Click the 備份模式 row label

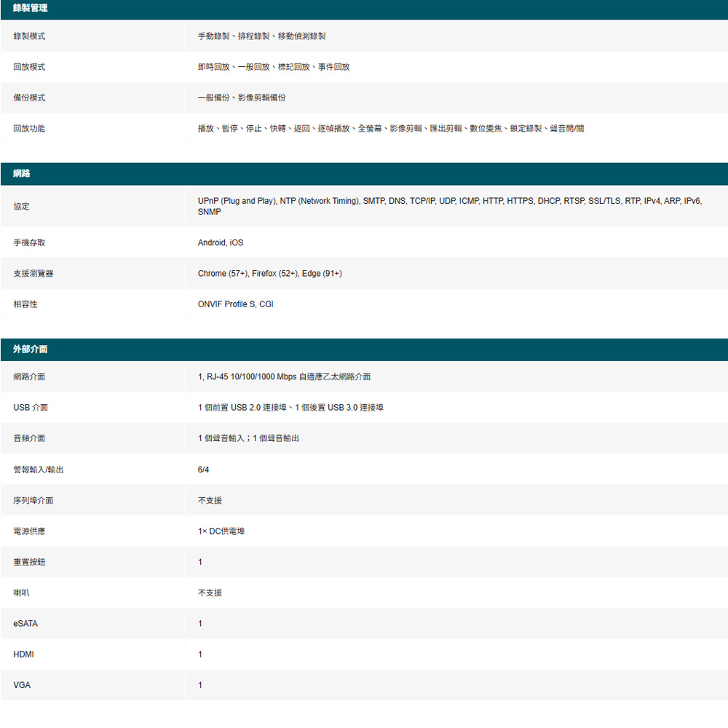pyautogui.click(x=29, y=98)
